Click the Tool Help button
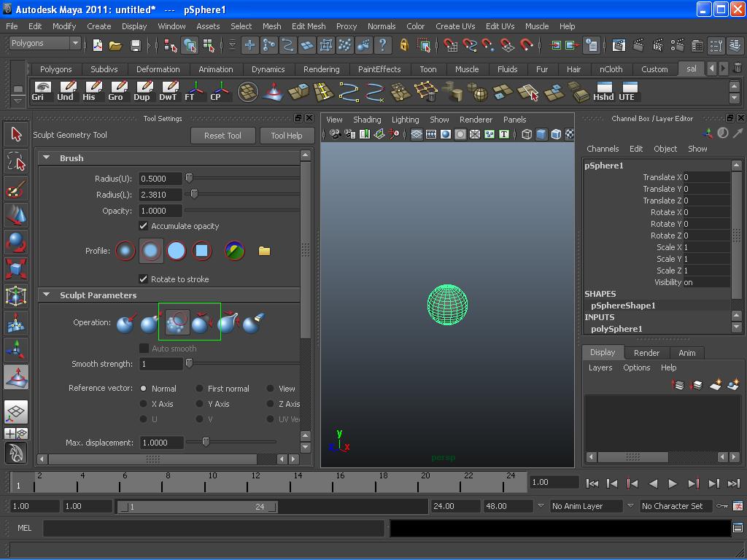Image resolution: width=747 pixels, height=560 pixels. 286,136
